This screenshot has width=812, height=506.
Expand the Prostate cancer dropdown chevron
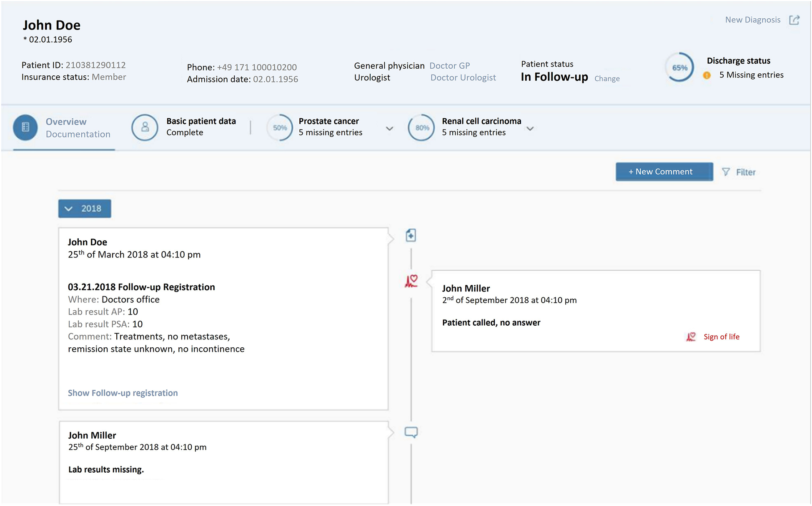pos(389,129)
